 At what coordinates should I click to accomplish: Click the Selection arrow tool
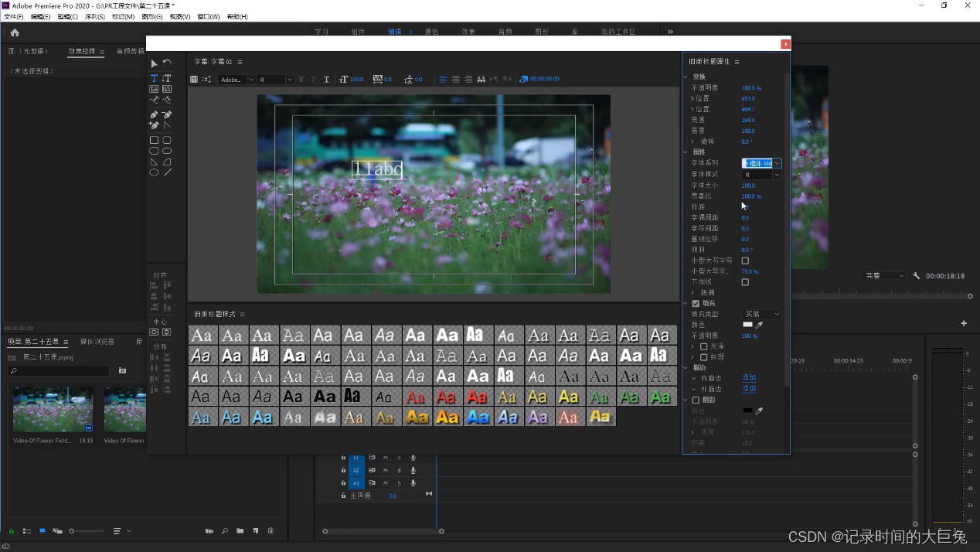[154, 63]
